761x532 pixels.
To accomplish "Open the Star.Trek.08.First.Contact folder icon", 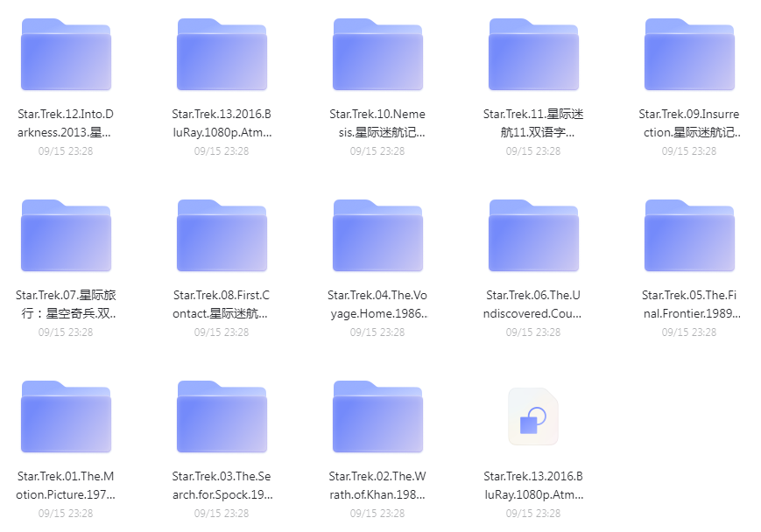I will [x=222, y=235].
